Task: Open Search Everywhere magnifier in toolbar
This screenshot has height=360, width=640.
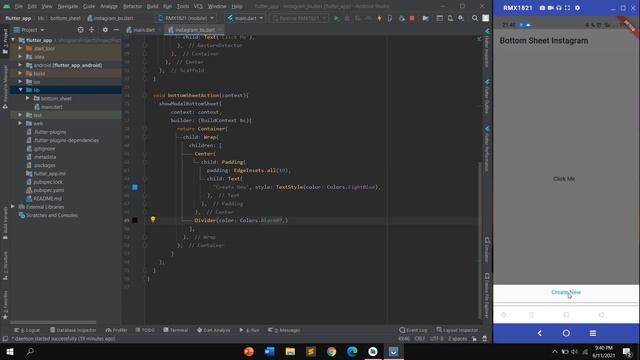Action: (475, 18)
